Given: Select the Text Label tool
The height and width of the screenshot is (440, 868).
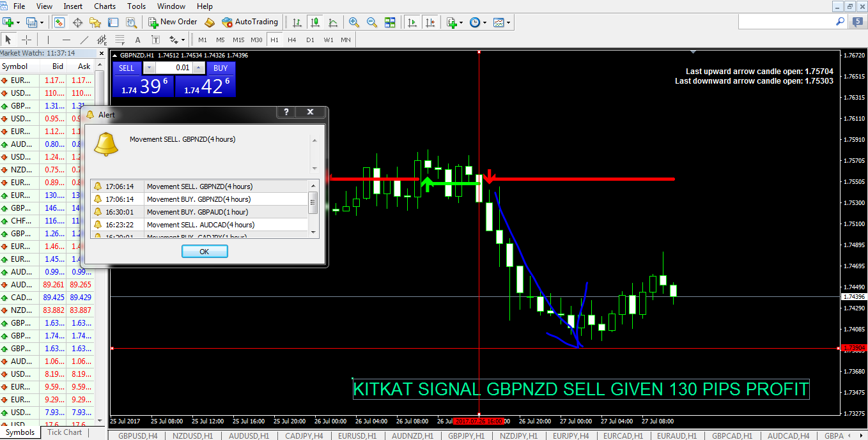Looking at the screenshot, I should [155, 40].
